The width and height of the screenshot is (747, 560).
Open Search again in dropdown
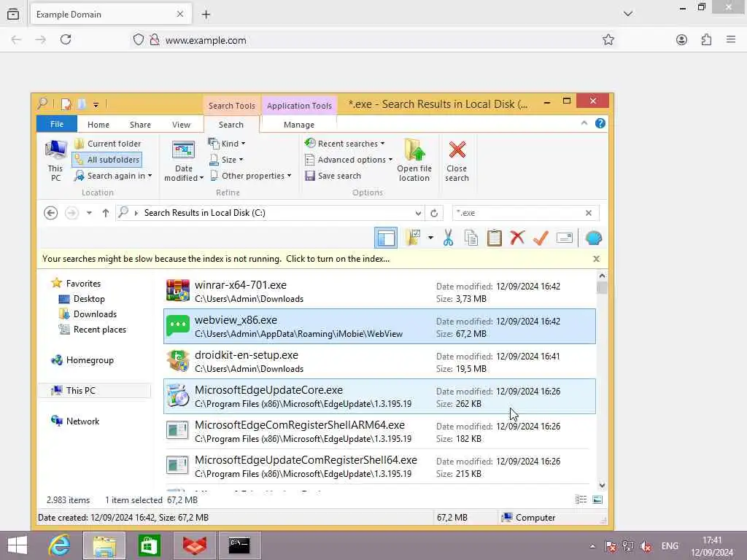click(x=113, y=176)
